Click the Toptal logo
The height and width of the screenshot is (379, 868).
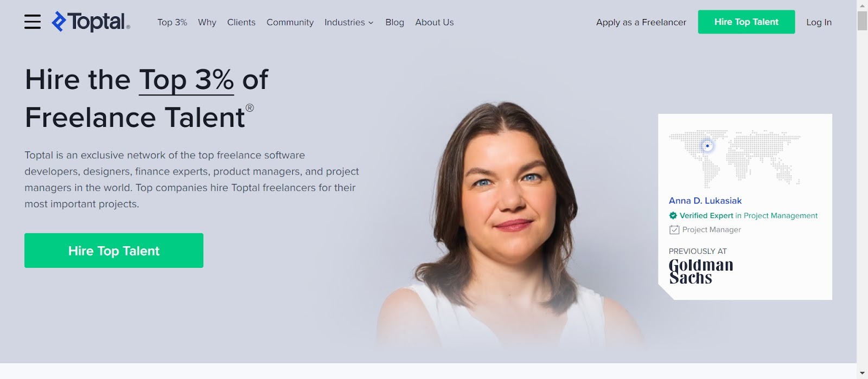(x=91, y=22)
